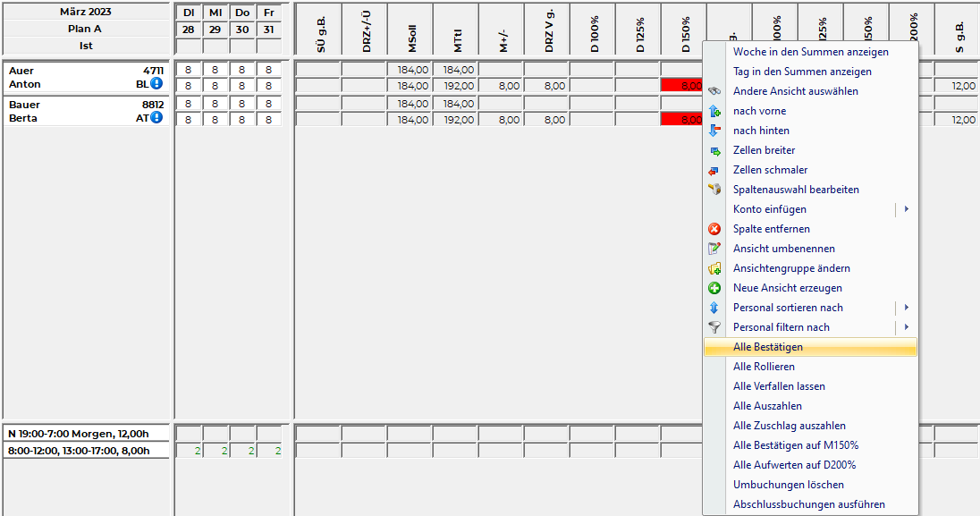Select Alle Bestätigen from context menu
The width and height of the screenshot is (980, 516).
pyautogui.click(x=768, y=347)
